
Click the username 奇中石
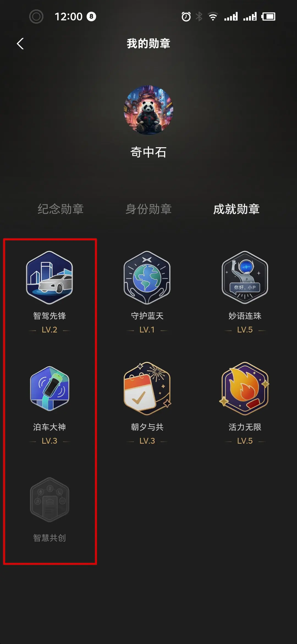tap(148, 152)
